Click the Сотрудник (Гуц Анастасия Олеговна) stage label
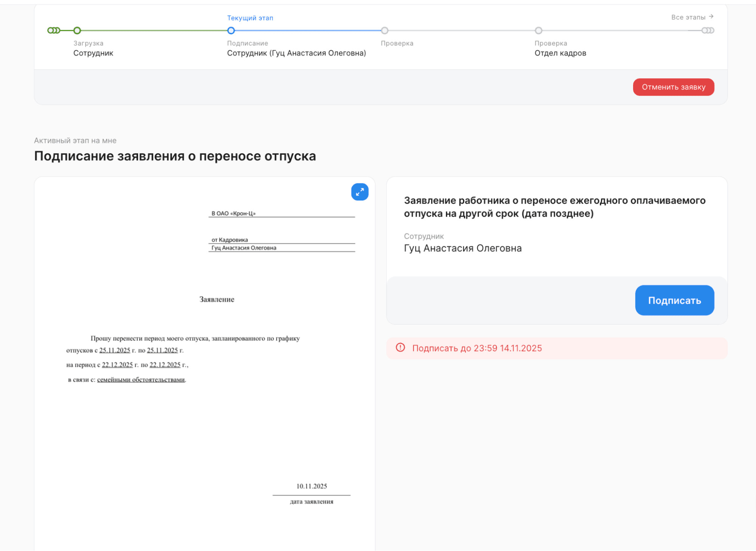756x551 pixels. [296, 53]
